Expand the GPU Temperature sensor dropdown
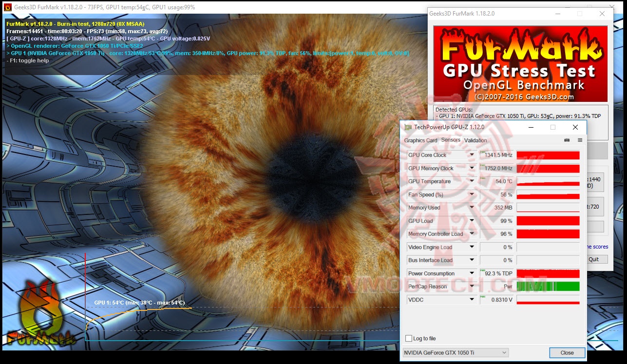Image resolution: width=627 pixels, height=364 pixels. point(472,181)
